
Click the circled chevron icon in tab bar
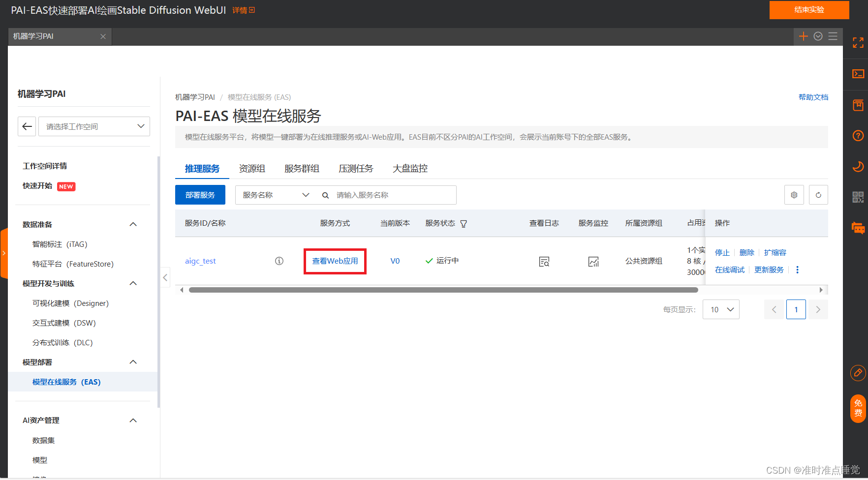pyautogui.click(x=818, y=36)
